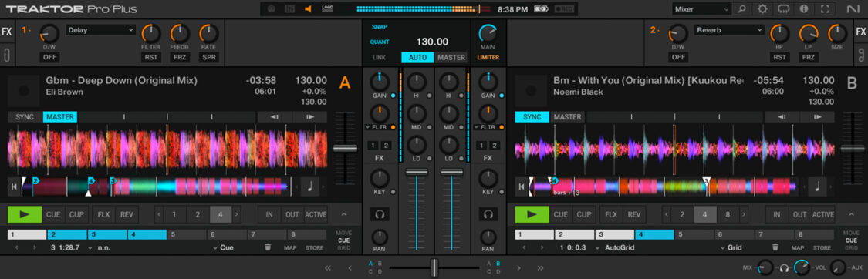
Task: Click Deck A tempo fader handle
Action: tap(345, 148)
